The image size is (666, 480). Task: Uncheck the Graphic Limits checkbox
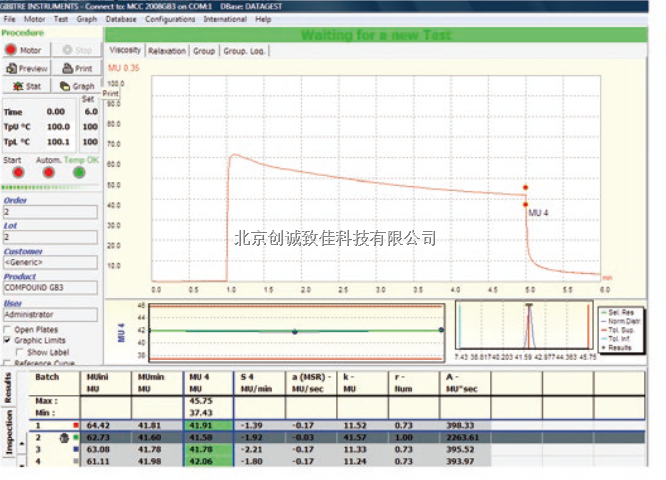pyautogui.click(x=9, y=341)
